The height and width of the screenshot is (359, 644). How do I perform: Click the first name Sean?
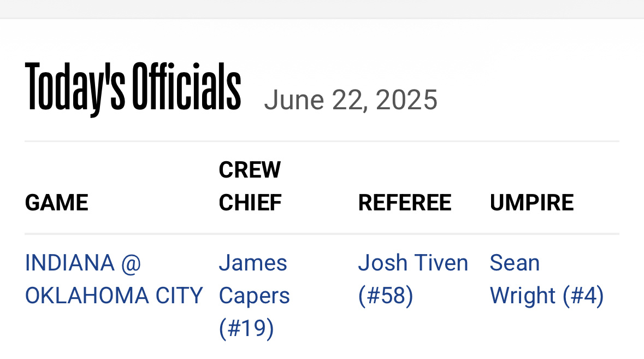tap(515, 263)
